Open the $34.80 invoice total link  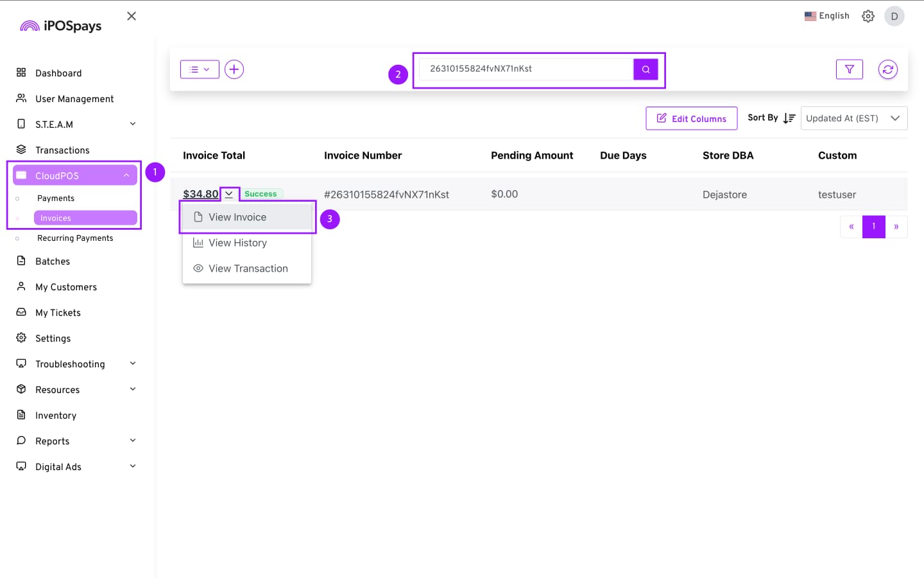(x=200, y=194)
